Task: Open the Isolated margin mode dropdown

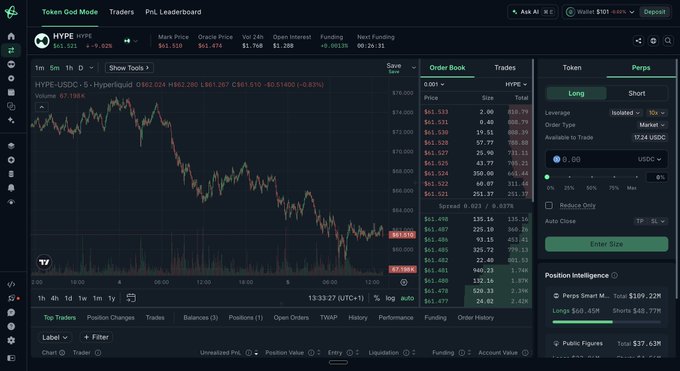Action: tap(625, 113)
